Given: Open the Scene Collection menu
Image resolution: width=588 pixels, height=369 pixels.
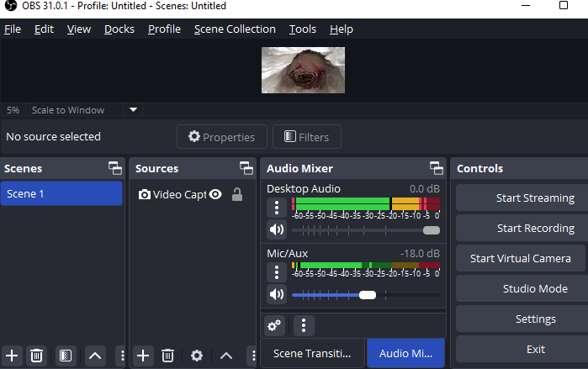Looking at the screenshot, I should pyautogui.click(x=235, y=29).
